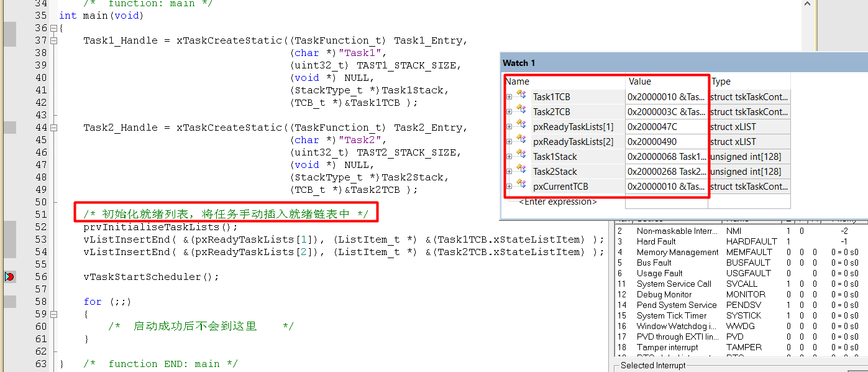
Task: Collapse code fold marker at line 37
Action: 53,41
